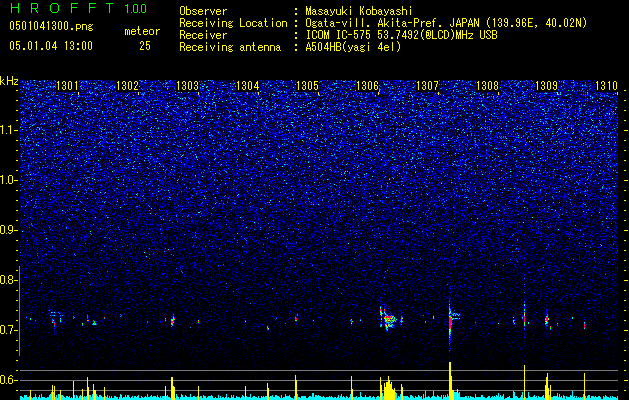Click the 0.7 frequency axis label
This screenshot has height=400, width=629.
pyautogui.click(x=9, y=330)
